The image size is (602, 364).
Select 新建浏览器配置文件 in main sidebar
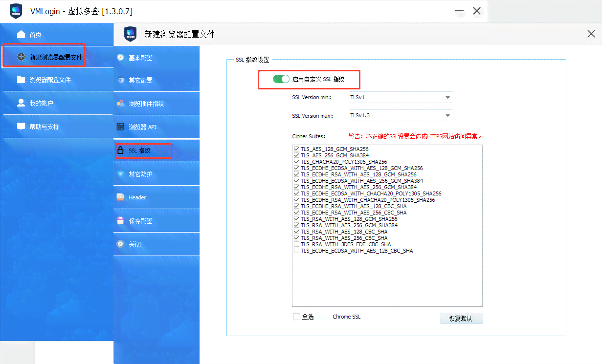(x=57, y=57)
